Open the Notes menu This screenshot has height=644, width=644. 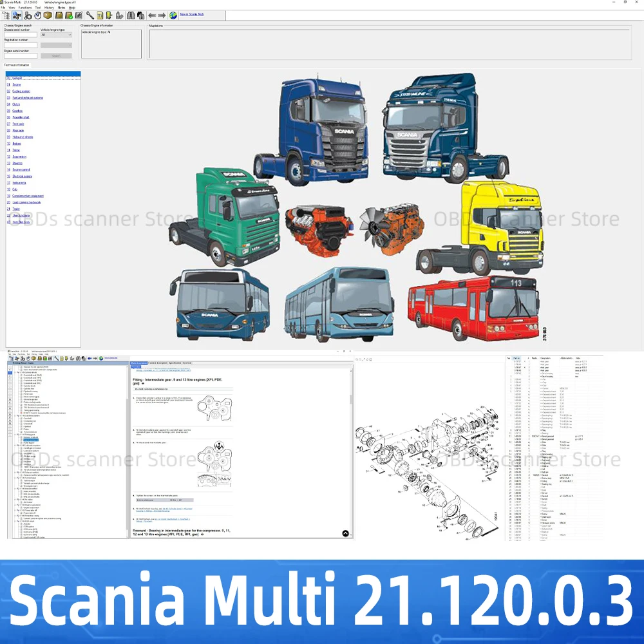[x=61, y=7]
